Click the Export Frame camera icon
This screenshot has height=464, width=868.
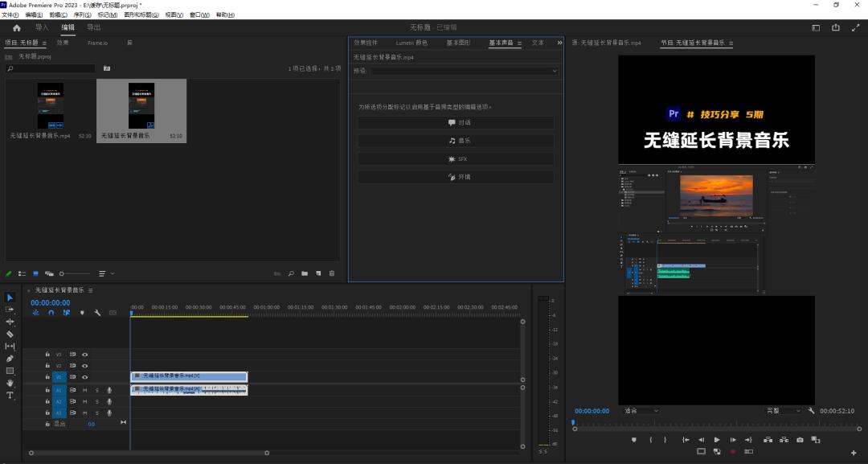tap(800, 440)
